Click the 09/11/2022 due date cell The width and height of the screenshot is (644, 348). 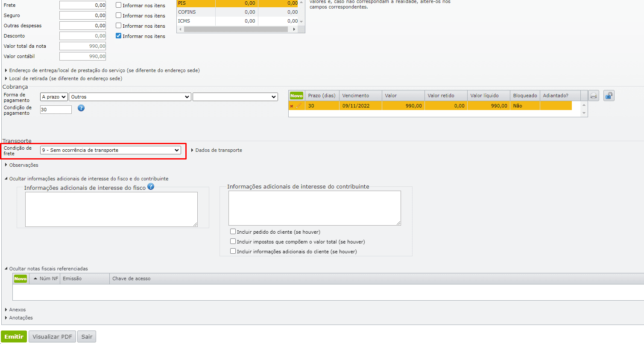click(361, 106)
